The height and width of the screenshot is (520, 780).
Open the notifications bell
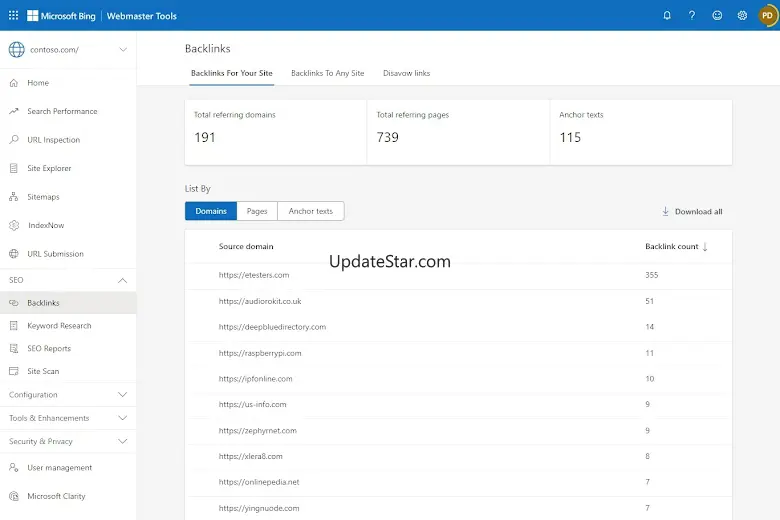point(667,15)
